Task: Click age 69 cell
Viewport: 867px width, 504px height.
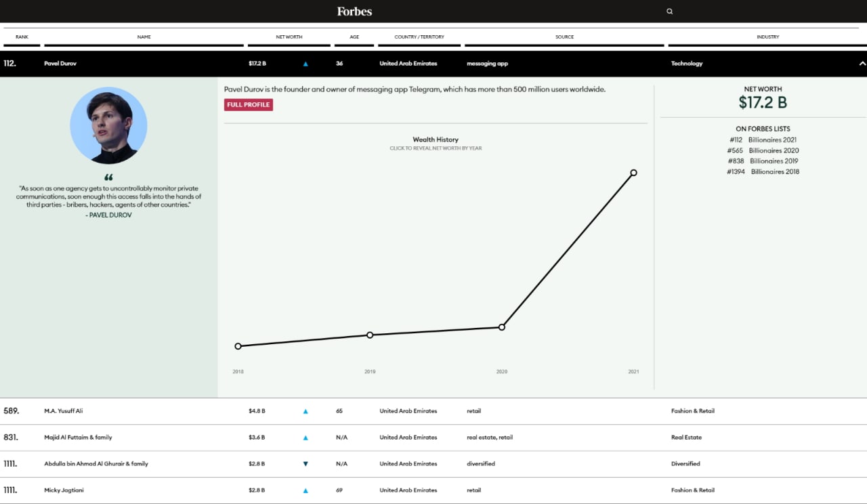Action: (x=339, y=490)
